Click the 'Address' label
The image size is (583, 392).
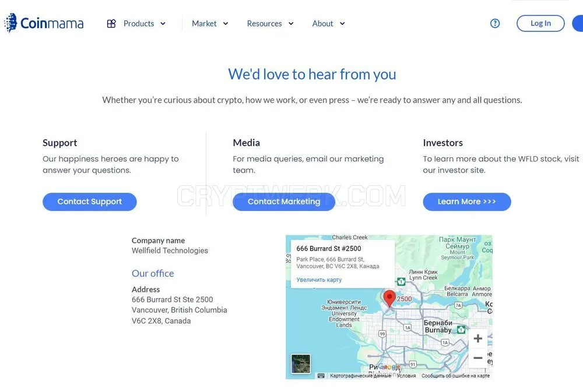pyautogui.click(x=146, y=289)
